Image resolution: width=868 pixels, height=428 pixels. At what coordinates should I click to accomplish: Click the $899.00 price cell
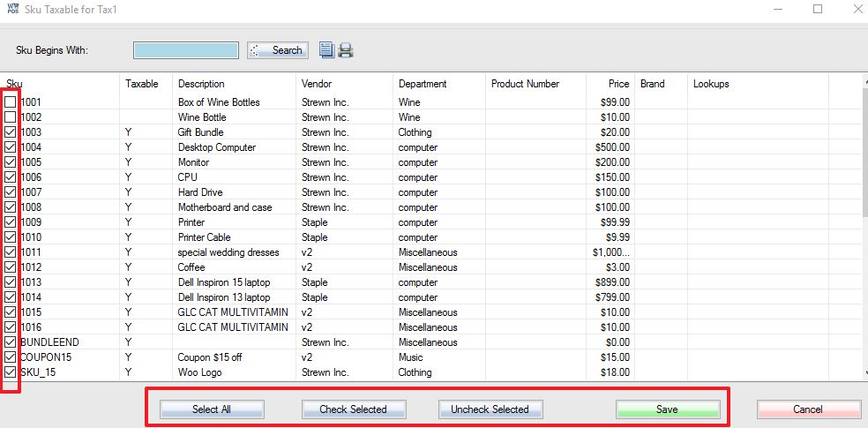(x=612, y=282)
